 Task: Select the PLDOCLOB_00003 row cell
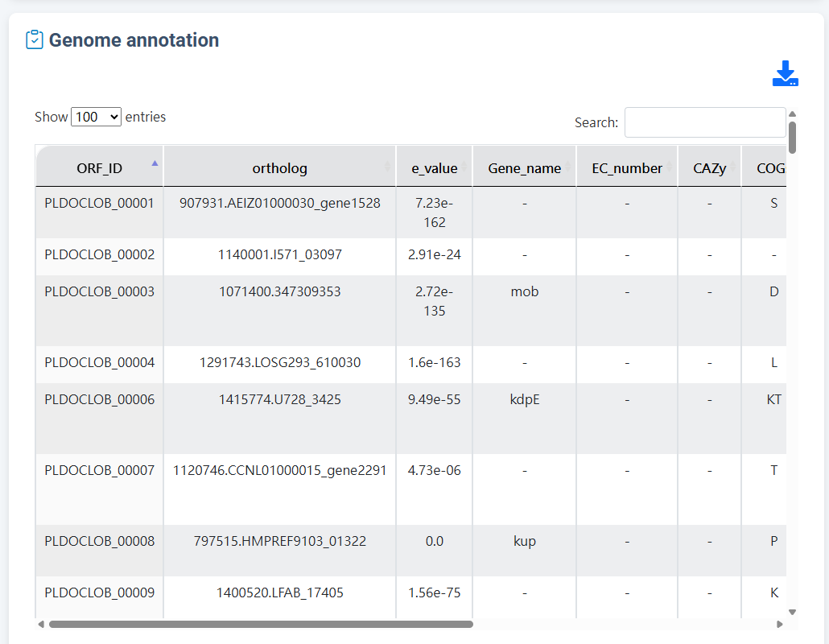[x=99, y=291]
